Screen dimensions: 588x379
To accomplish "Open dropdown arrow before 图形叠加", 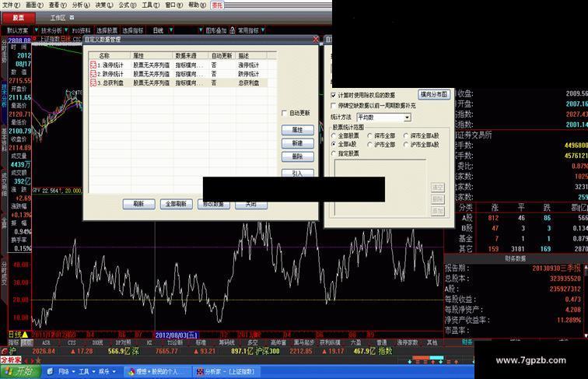I will [201, 30].
